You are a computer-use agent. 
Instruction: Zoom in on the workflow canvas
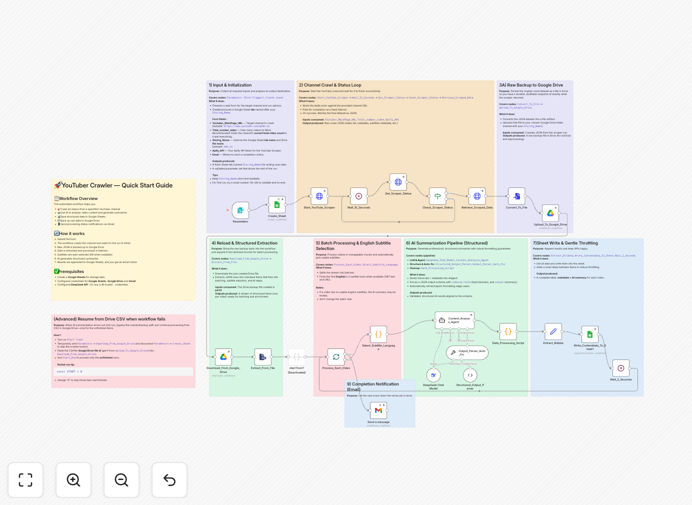tap(73, 480)
